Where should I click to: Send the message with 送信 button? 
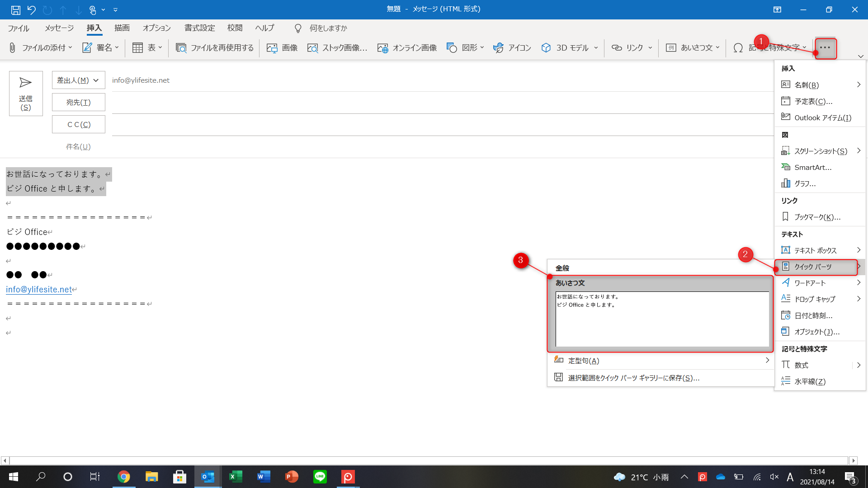point(26,94)
